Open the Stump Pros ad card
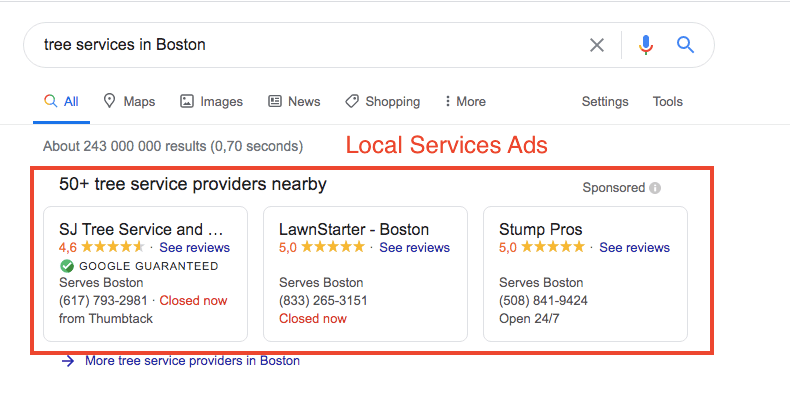The height and width of the screenshot is (394, 790). point(585,274)
